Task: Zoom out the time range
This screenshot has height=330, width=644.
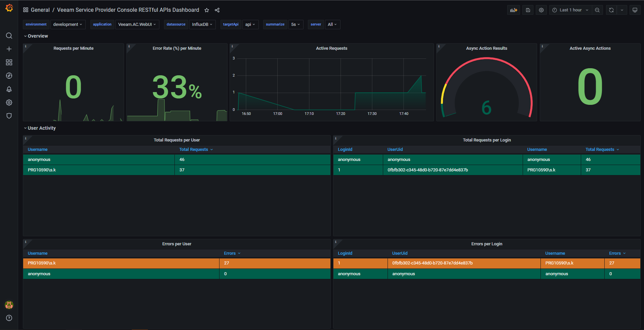Action: (x=597, y=10)
